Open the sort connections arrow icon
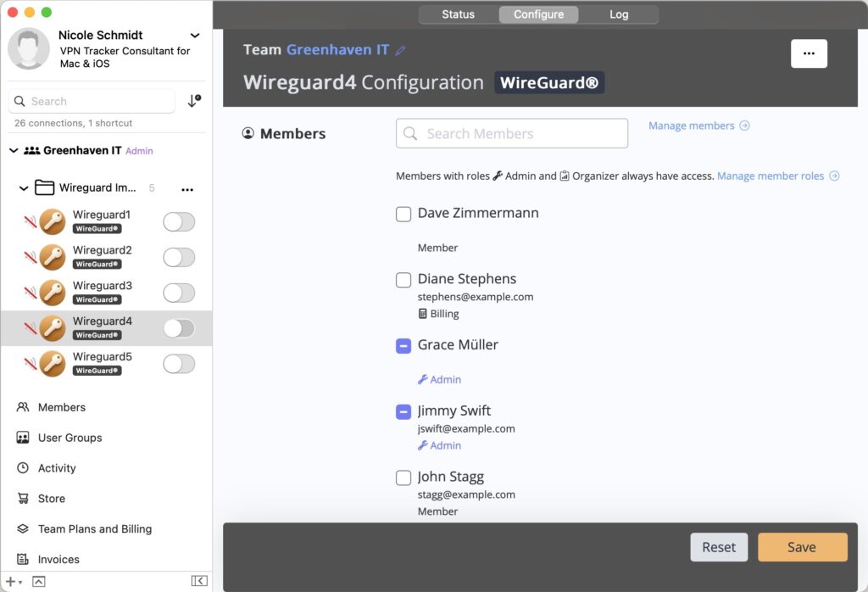 click(x=194, y=101)
